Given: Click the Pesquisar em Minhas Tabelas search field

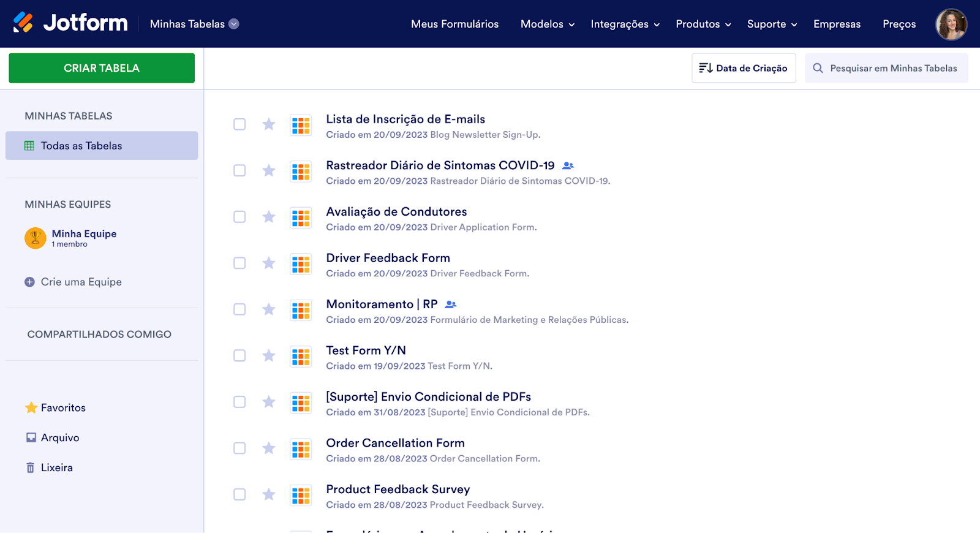Looking at the screenshot, I should click(893, 68).
